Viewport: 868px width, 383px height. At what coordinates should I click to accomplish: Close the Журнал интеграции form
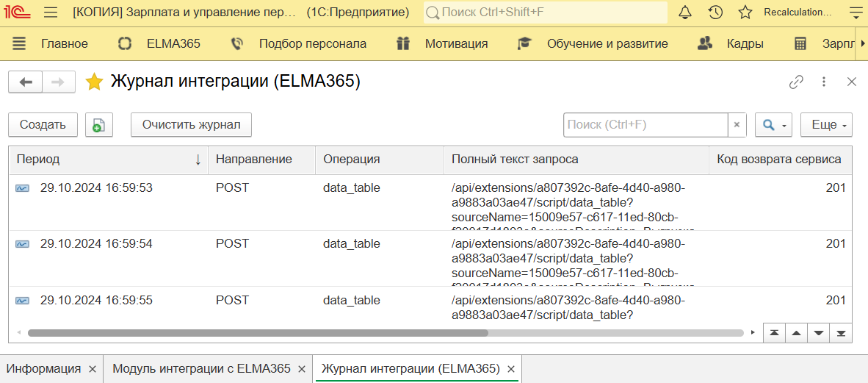tap(852, 82)
